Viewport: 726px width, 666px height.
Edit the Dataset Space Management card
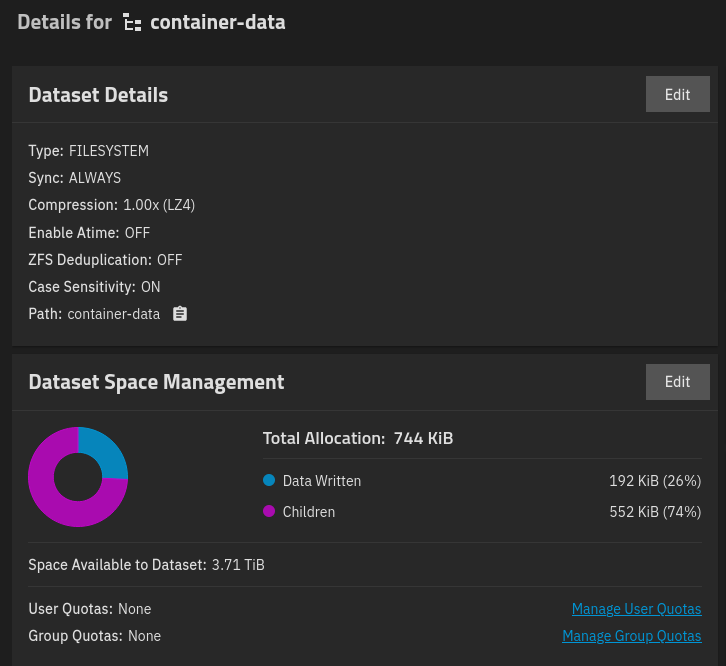point(677,381)
